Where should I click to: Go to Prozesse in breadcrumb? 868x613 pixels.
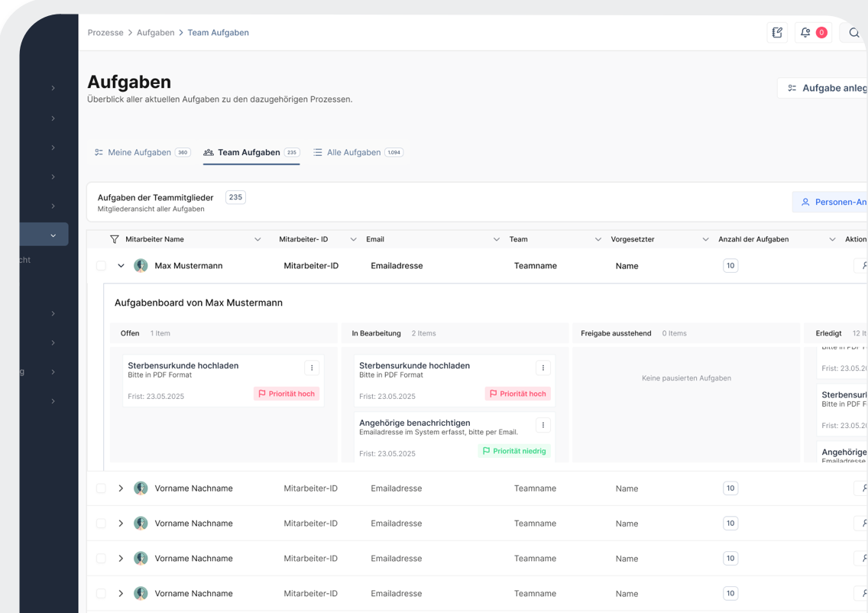(x=105, y=33)
